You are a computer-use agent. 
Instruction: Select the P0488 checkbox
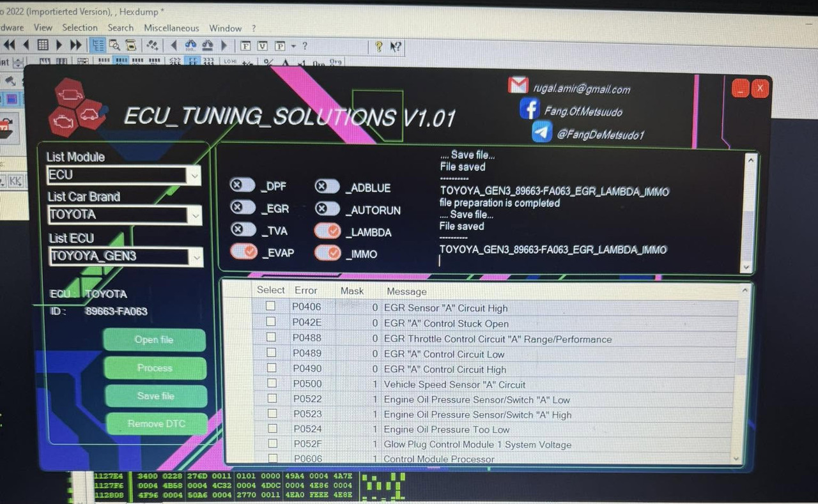tap(271, 337)
